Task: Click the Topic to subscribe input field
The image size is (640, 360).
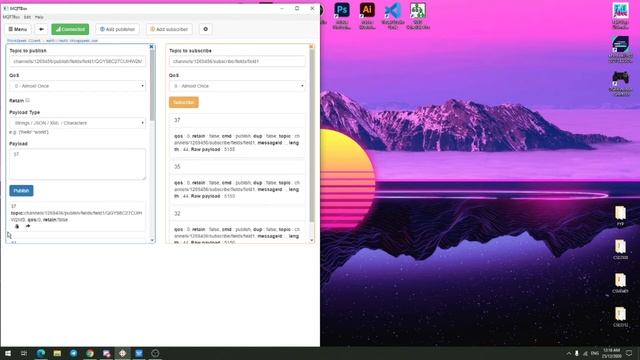Action: coord(237,61)
